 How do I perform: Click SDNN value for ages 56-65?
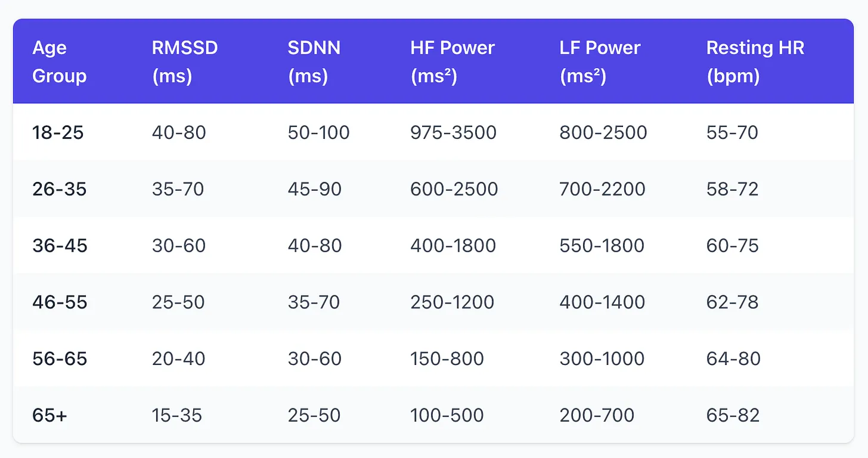[314, 358]
